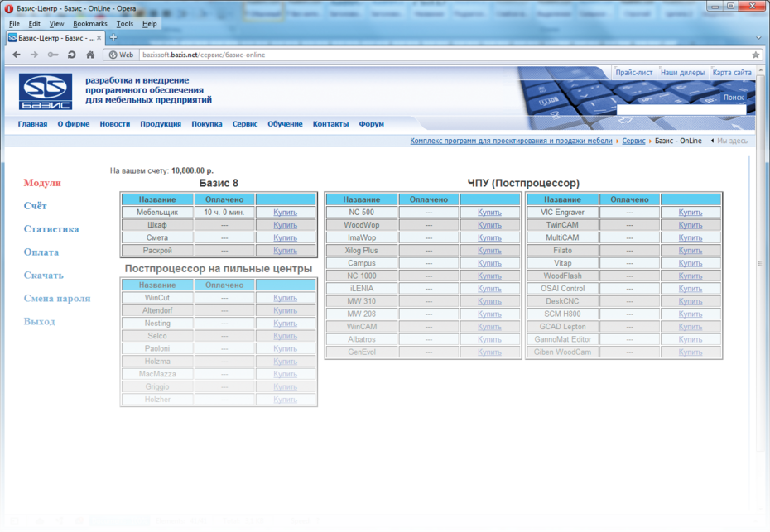This screenshot has height=532, width=770.
Task: Click Купить for Мебельщик
Action: [286, 213]
